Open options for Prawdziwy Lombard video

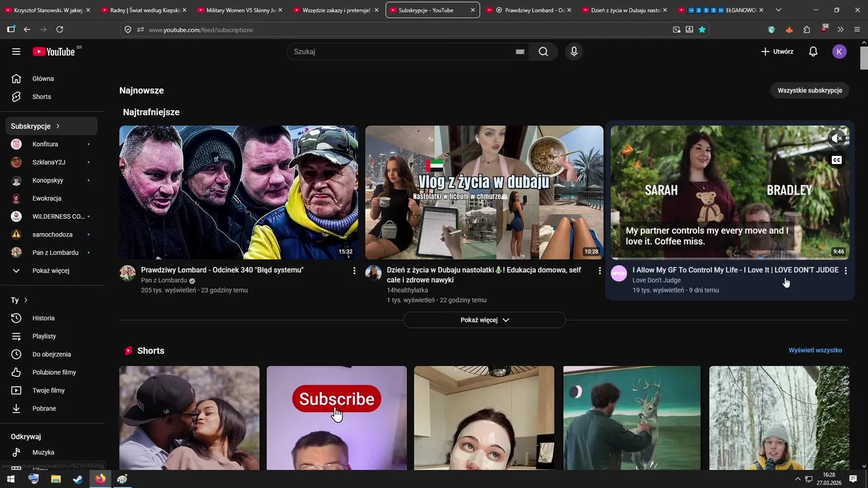354,270
